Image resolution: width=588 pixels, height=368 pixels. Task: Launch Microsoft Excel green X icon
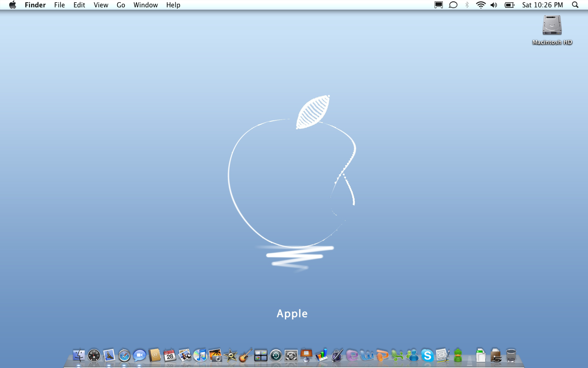coord(397,355)
